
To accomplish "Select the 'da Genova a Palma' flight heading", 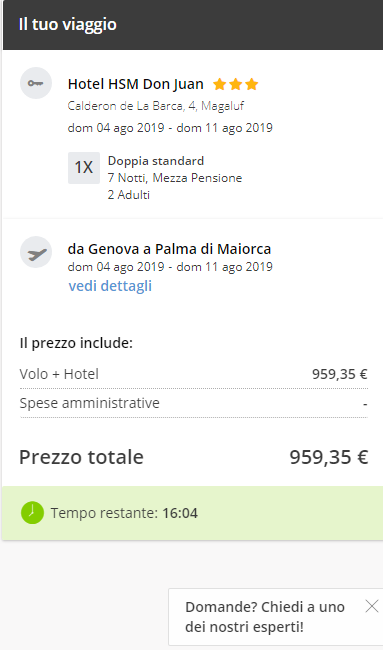I will pyautogui.click(x=169, y=249).
